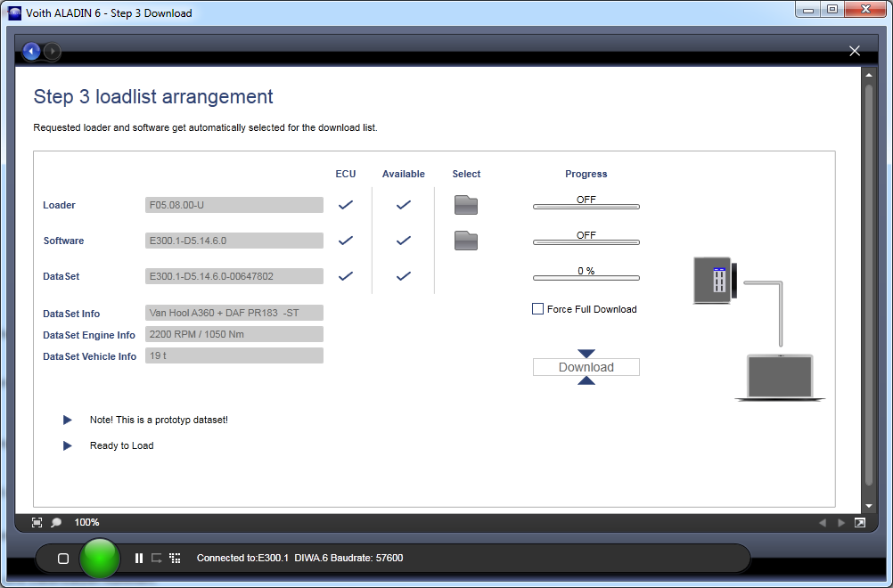Image resolution: width=893 pixels, height=588 pixels.
Task: Click the DataSet Info field Van Hool A360
Action: coord(234,313)
